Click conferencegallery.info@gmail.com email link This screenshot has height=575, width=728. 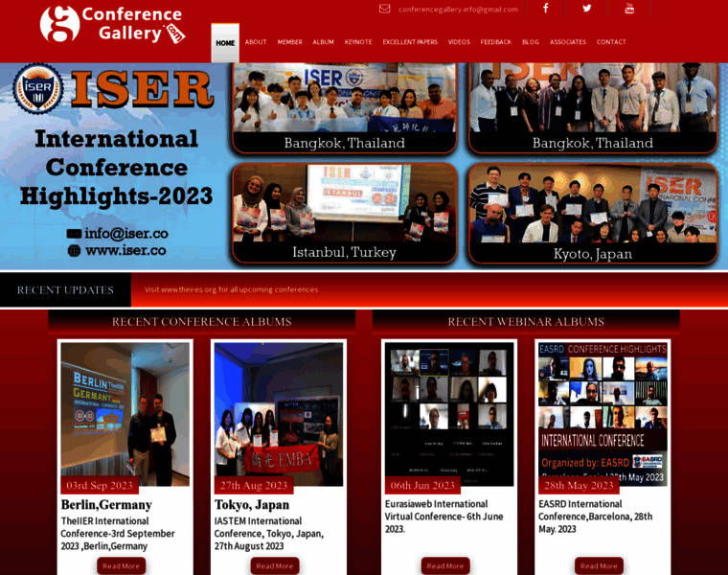[458, 10]
